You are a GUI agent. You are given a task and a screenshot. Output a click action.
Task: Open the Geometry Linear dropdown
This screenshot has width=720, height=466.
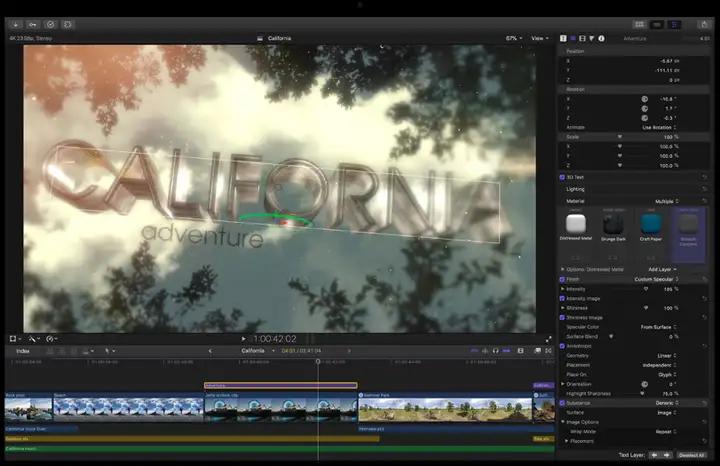(x=667, y=355)
